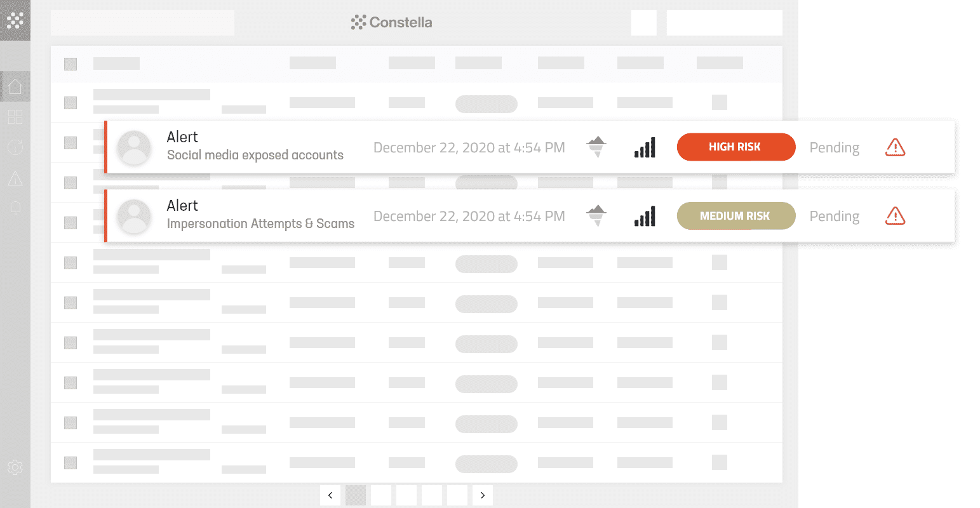Select the second pagination page box
980x508 pixels.
coord(381,495)
